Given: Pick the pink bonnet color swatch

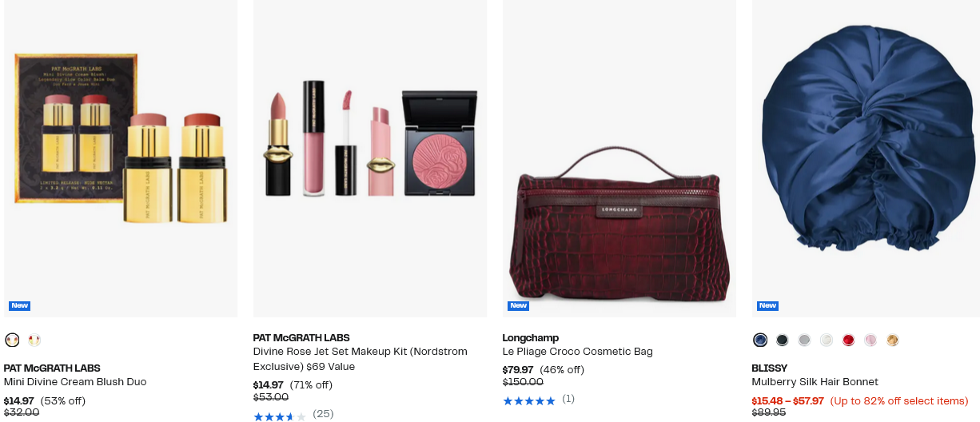Looking at the screenshot, I should (x=870, y=340).
